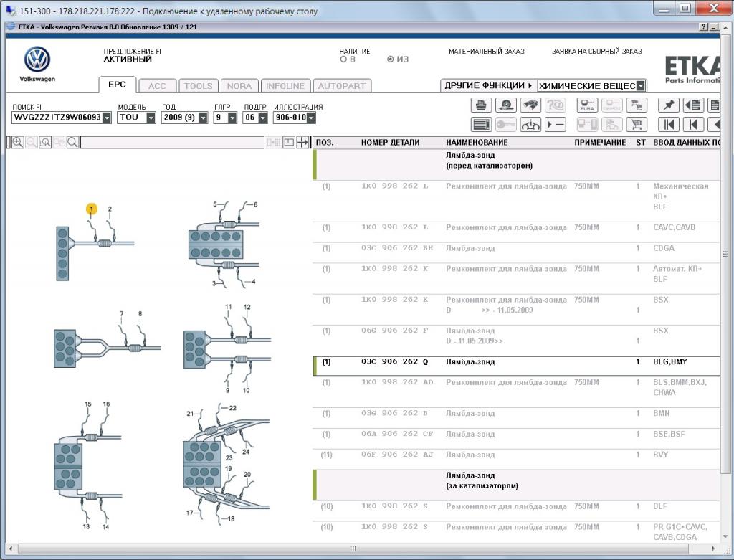Click the 'Лямбда-зонд (за катализатором)' section header
734x560 pixels.
[516, 485]
